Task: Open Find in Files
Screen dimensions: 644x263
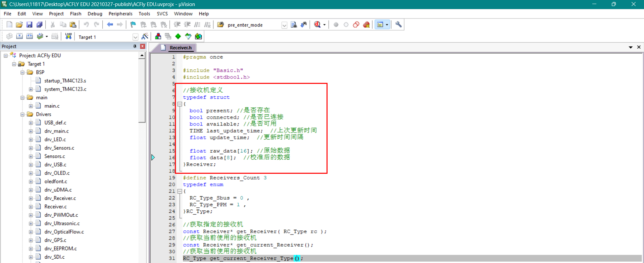Action: 220,24
